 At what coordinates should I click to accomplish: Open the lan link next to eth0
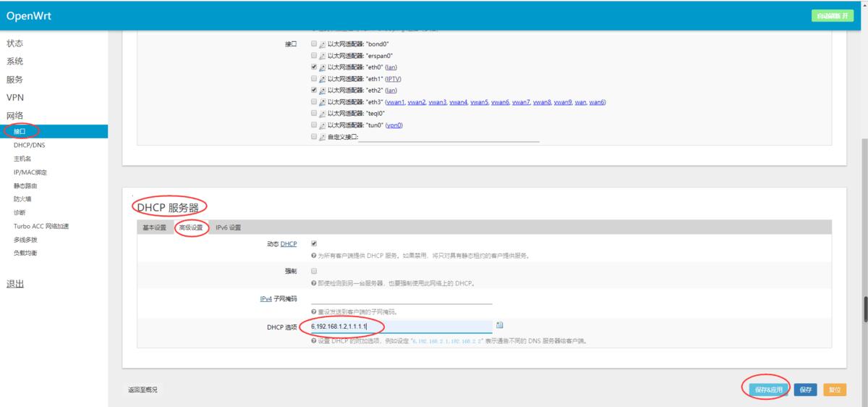tap(391, 67)
